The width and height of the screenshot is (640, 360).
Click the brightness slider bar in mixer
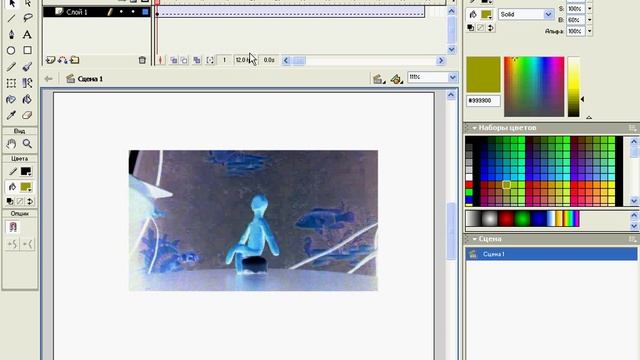click(573, 87)
